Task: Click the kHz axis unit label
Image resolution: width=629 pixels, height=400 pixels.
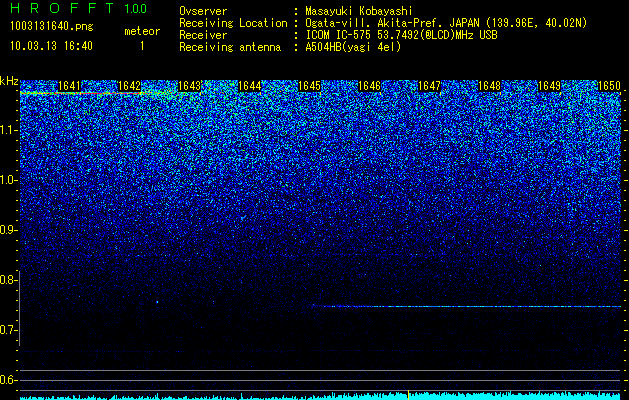Action: 9,81
